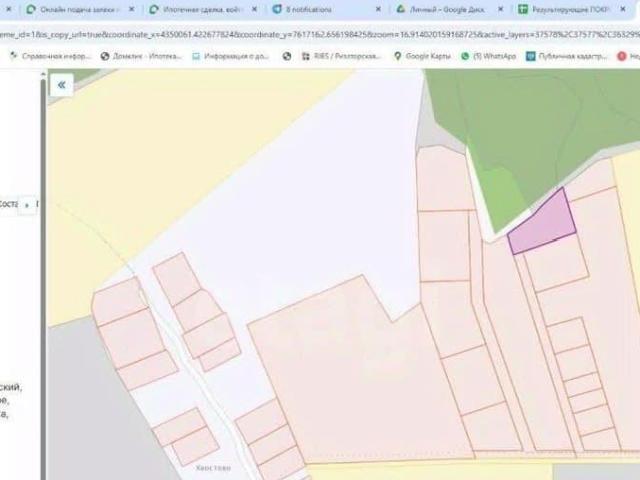Open the 'Google Карты' bookmark

tap(422, 56)
